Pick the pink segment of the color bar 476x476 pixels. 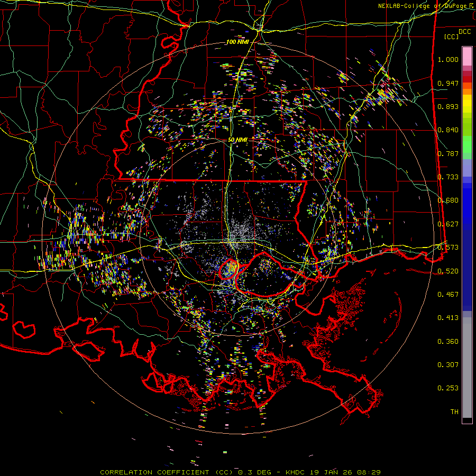(467, 57)
